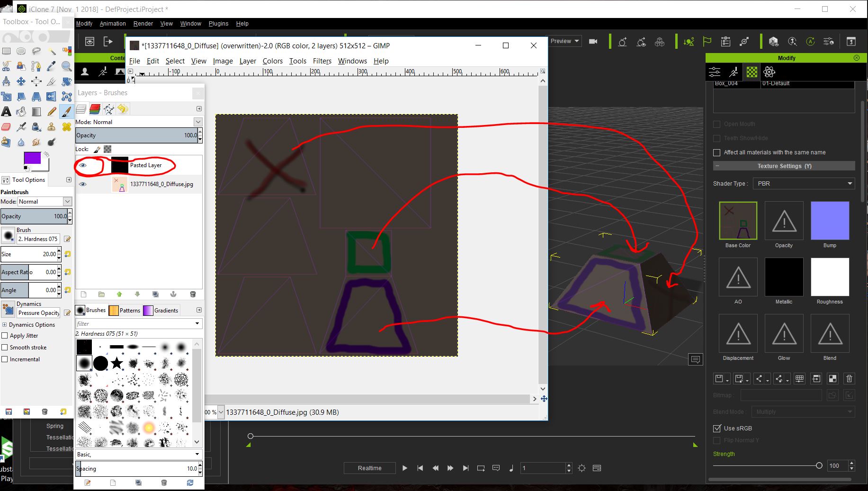Toggle lock alpha channel icon
The image size is (868, 491).
click(x=107, y=149)
